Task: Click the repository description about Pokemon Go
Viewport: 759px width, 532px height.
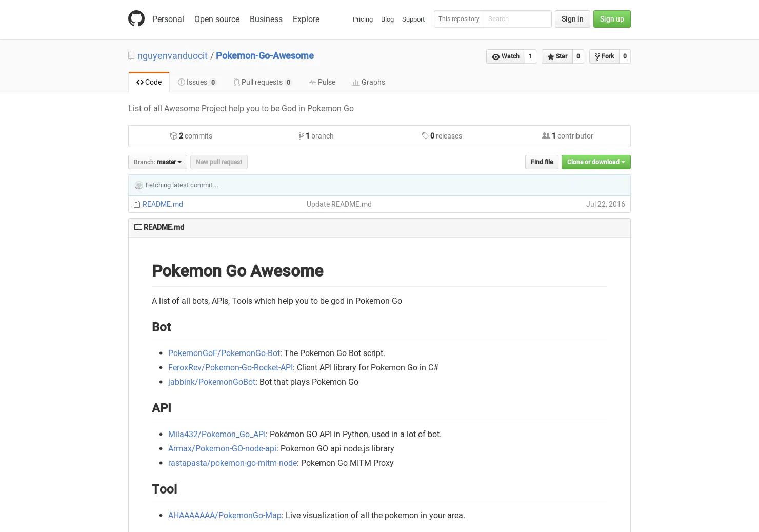Action: (241, 109)
